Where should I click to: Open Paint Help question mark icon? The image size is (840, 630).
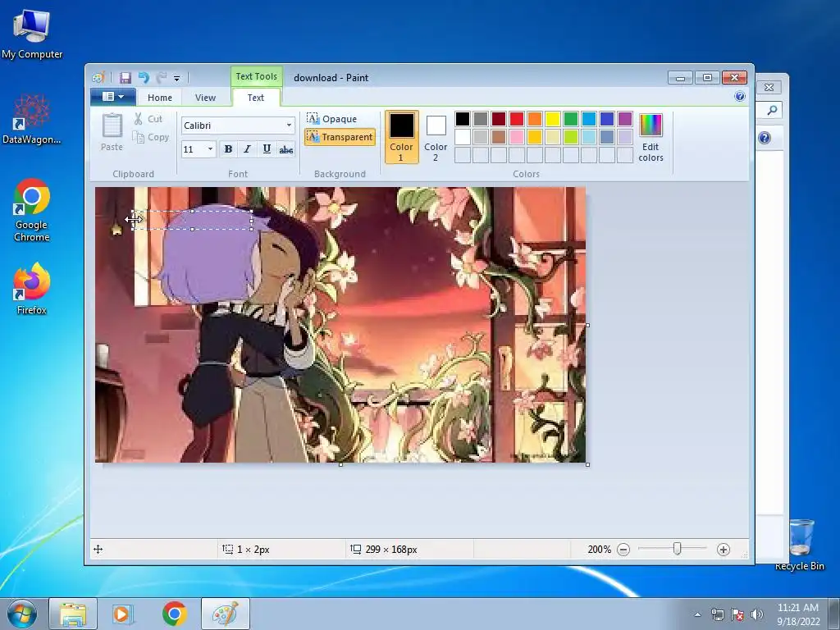[740, 97]
